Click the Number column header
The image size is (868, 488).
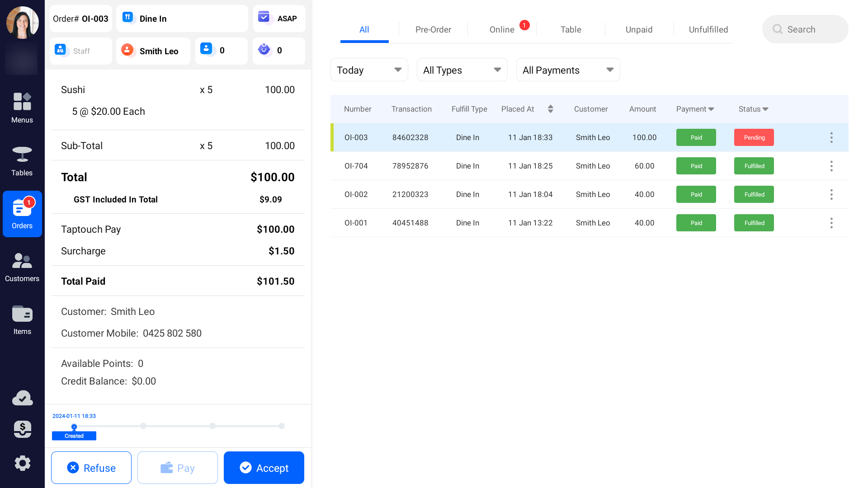(358, 109)
